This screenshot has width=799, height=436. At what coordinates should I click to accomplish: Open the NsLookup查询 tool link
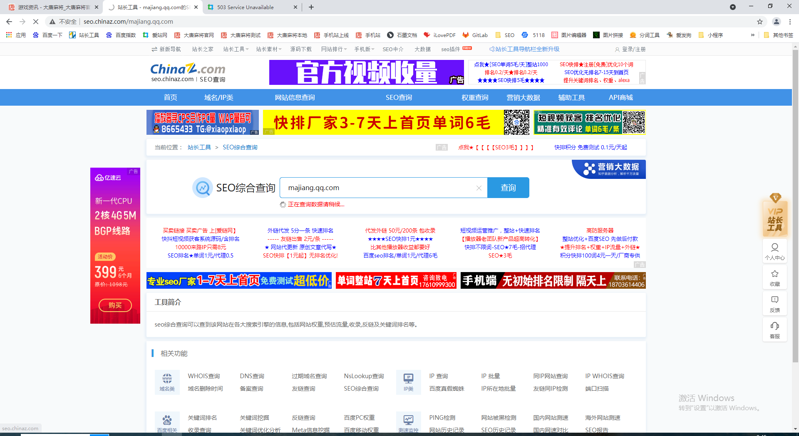(x=364, y=376)
